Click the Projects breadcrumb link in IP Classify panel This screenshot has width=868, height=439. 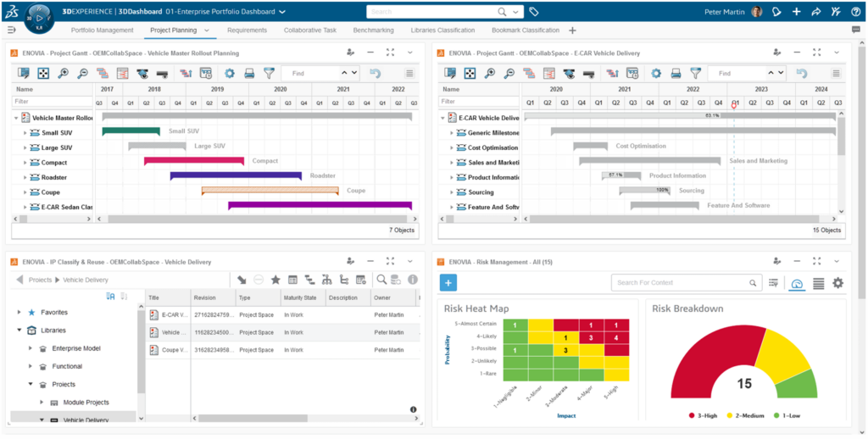pos(40,280)
